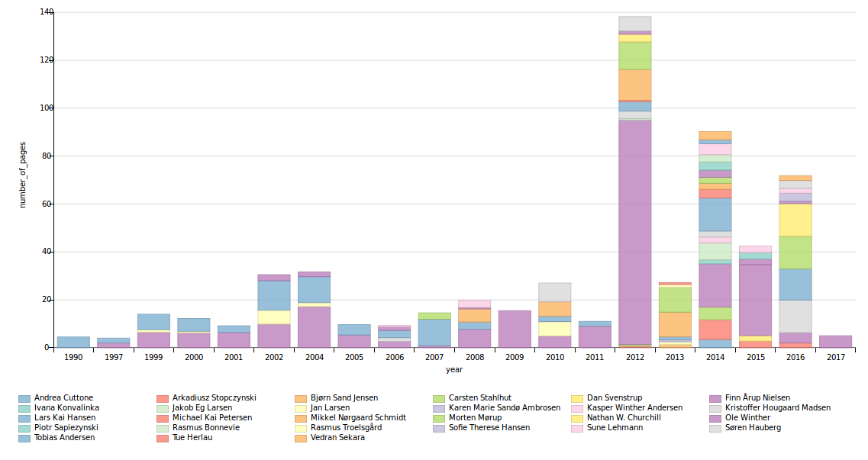868x460 pixels.
Task: Select the legend label "Rasmus Troelsgård"
Action: (x=346, y=428)
